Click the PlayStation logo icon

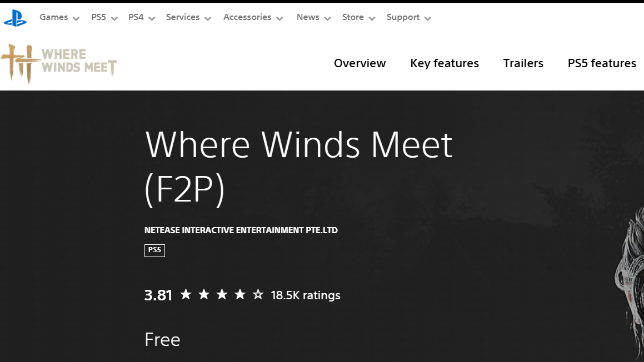tap(16, 18)
